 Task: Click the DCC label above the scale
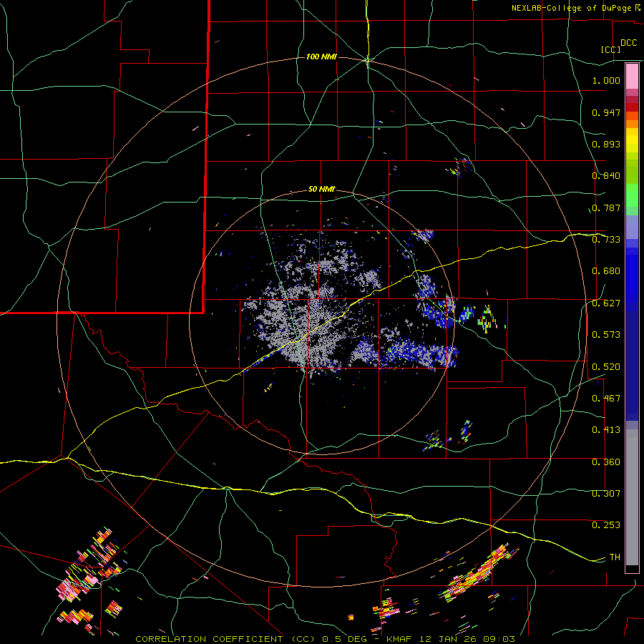coord(629,43)
